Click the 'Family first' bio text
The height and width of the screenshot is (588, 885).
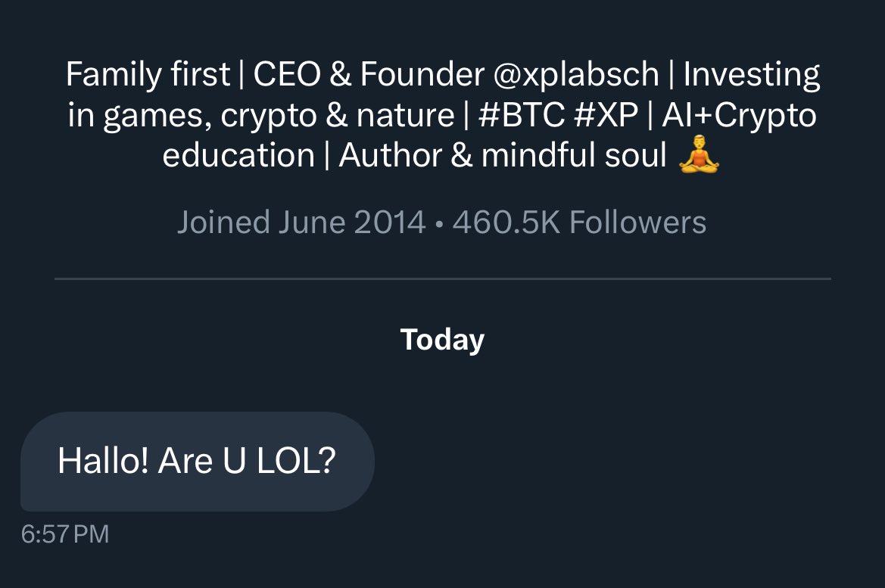148,74
